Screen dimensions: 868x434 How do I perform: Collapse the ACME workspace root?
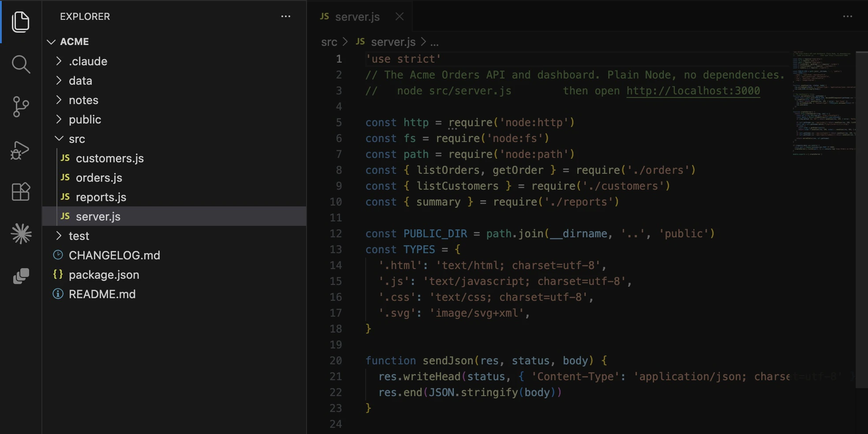pyautogui.click(x=51, y=41)
